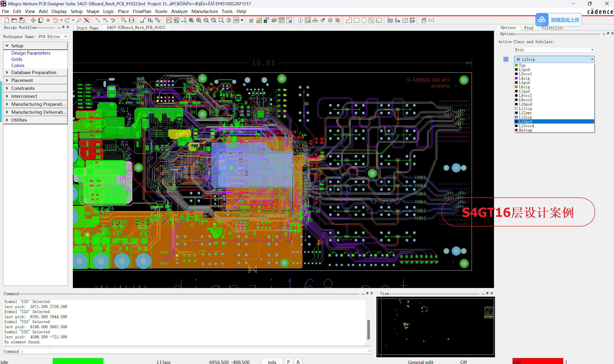The width and height of the screenshot is (614, 364).
Task: Select the Unfix crossed pin icon
Action: click(x=86, y=20)
